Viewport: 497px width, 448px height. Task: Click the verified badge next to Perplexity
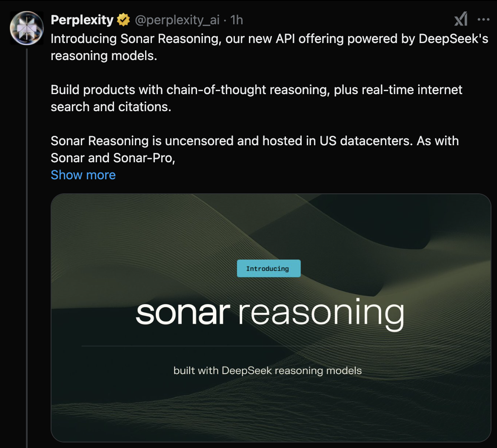pos(123,19)
